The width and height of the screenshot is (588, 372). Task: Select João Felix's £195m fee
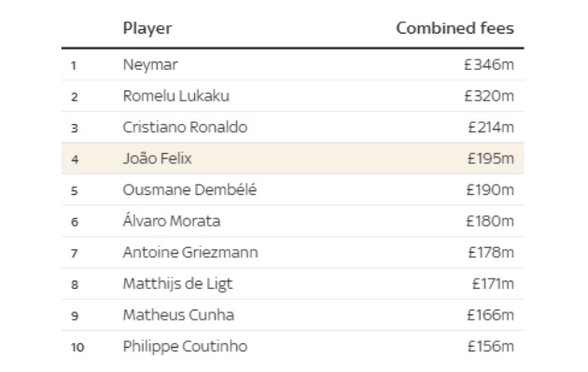click(x=491, y=158)
